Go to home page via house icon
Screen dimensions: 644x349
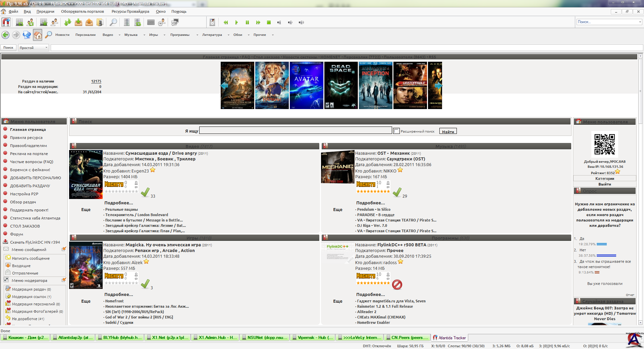click(38, 35)
